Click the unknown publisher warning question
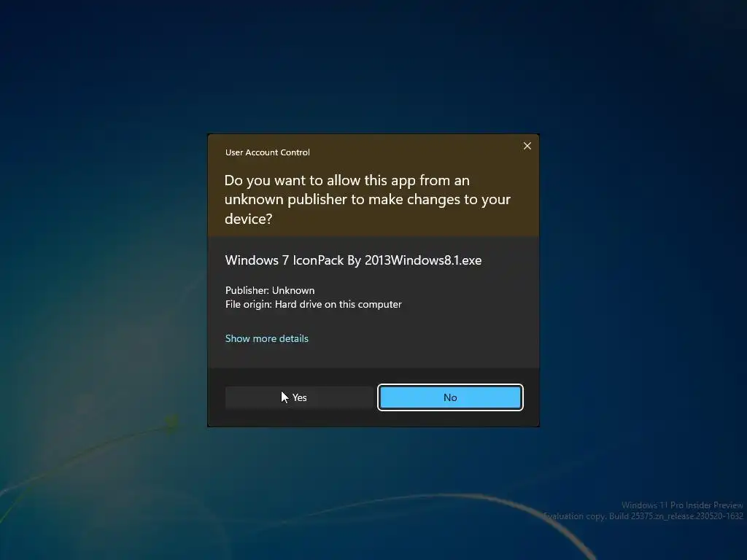The width and height of the screenshot is (747, 560). (x=368, y=200)
